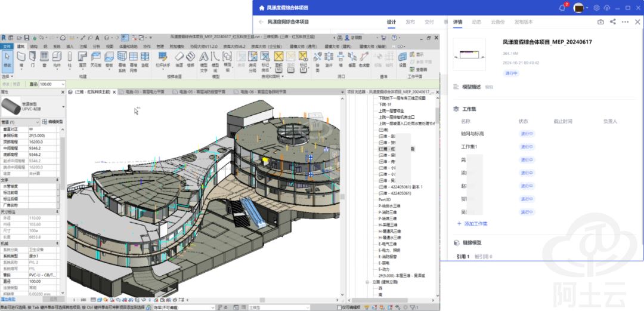Toggle the 仅可编辑项 checkbox in status bar
Viewport: 644px width, 311px height.
[x=339, y=307]
